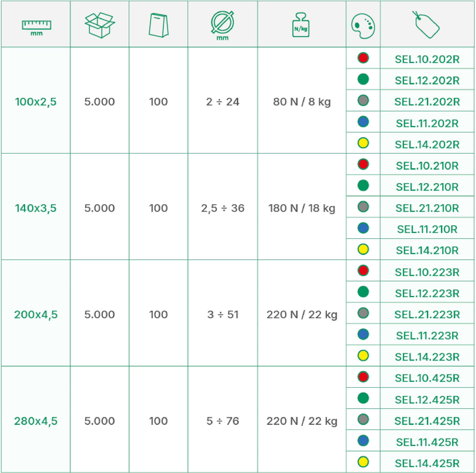476x473 pixels.
Task: Click product code SEL.21.202R
Action: (x=427, y=102)
